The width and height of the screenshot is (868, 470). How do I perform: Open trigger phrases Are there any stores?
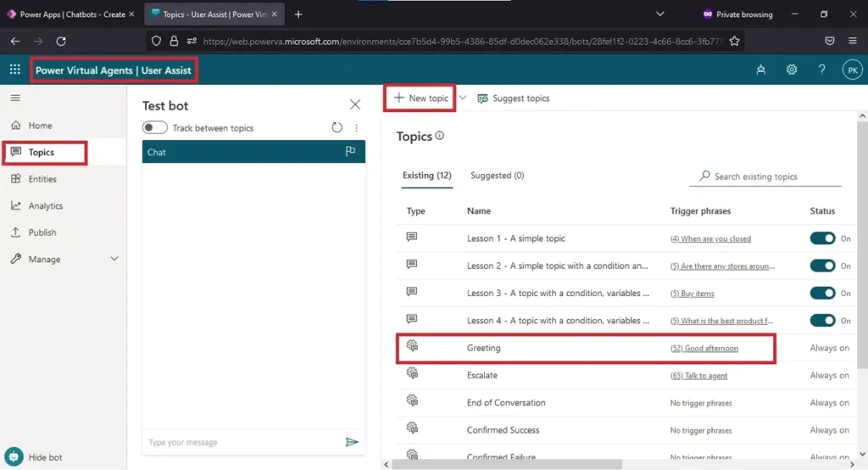tap(722, 266)
